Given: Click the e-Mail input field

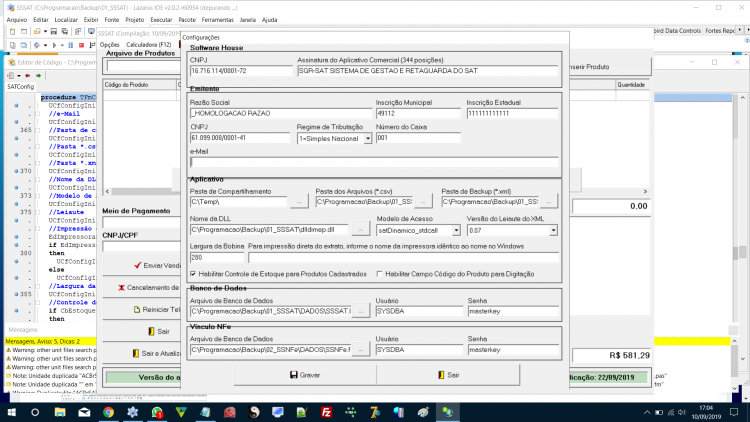Looking at the screenshot, I should [374, 162].
